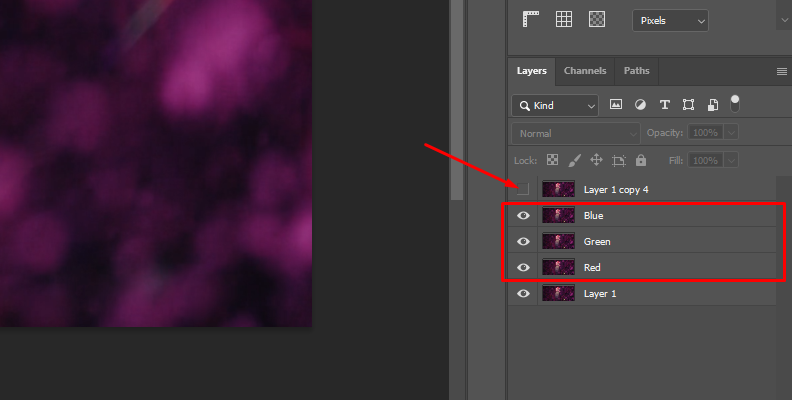Lock transparent pixels
Image resolution: width=792 pixels, height=400 pixels.
(x=553, y=160)
